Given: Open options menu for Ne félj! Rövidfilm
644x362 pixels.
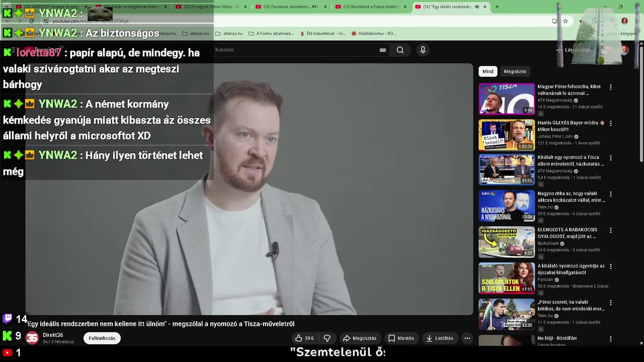Looking at the screenshot, I should pyautogui.click(x=611, y=338).
